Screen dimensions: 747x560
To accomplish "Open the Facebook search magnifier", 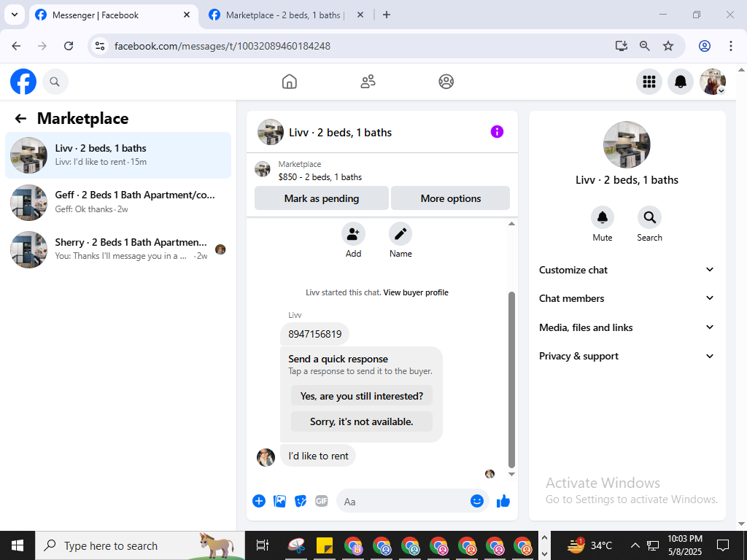I will pyautogui.click(x=55, y=82).
